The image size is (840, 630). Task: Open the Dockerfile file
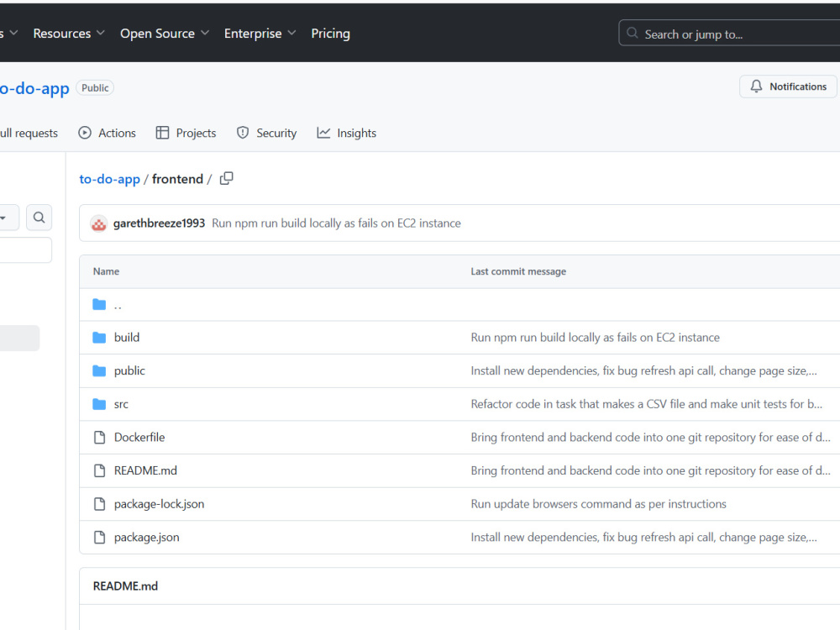[x=139, y=437]
